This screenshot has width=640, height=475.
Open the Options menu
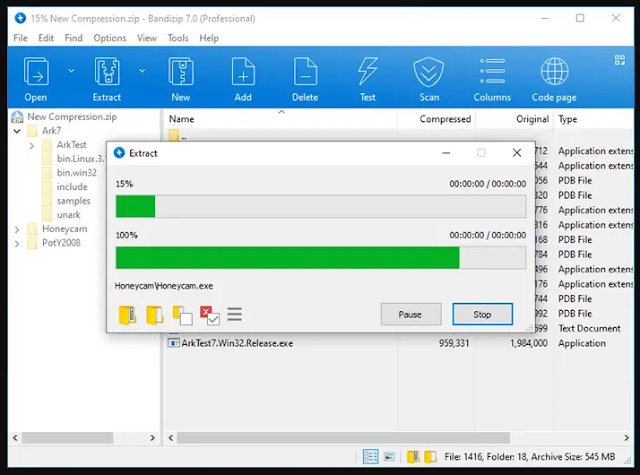click(110, 38)
